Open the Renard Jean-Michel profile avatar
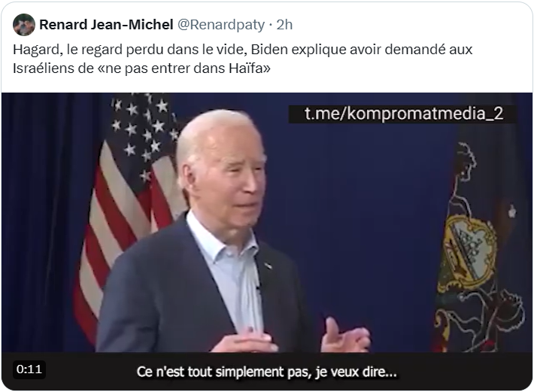 pyautogui.click(x=24, y=25)
